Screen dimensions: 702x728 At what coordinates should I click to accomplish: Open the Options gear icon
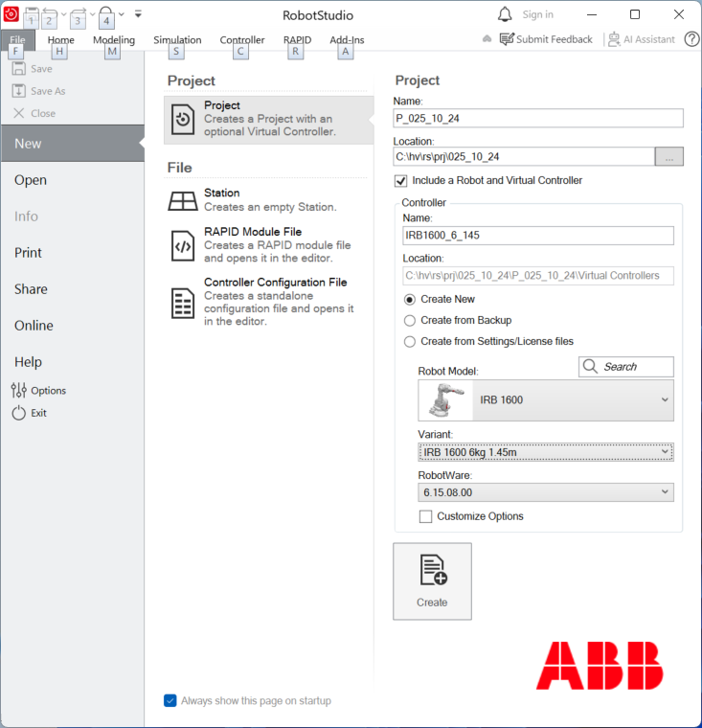19,391
